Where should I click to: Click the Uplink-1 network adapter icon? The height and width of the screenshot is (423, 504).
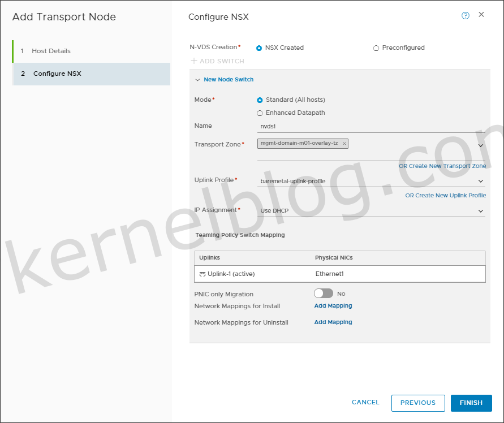(x=203, y=274)
